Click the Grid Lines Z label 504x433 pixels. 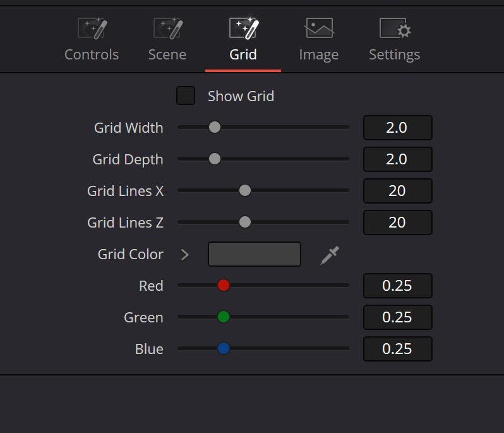(x=125, y=223)
